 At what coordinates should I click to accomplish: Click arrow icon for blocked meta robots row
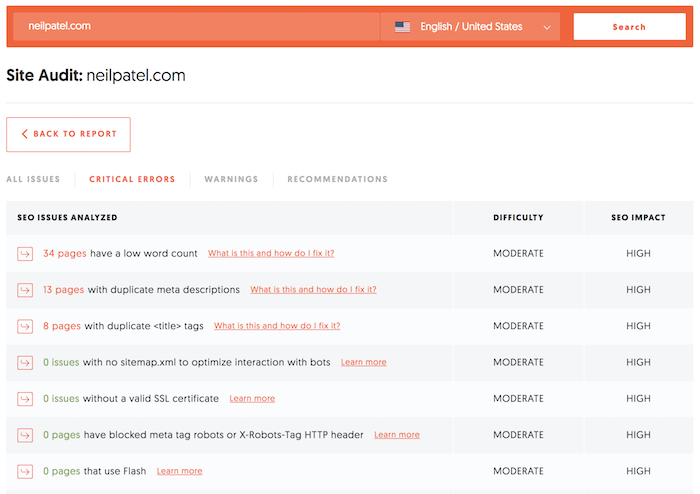point(25,435)
